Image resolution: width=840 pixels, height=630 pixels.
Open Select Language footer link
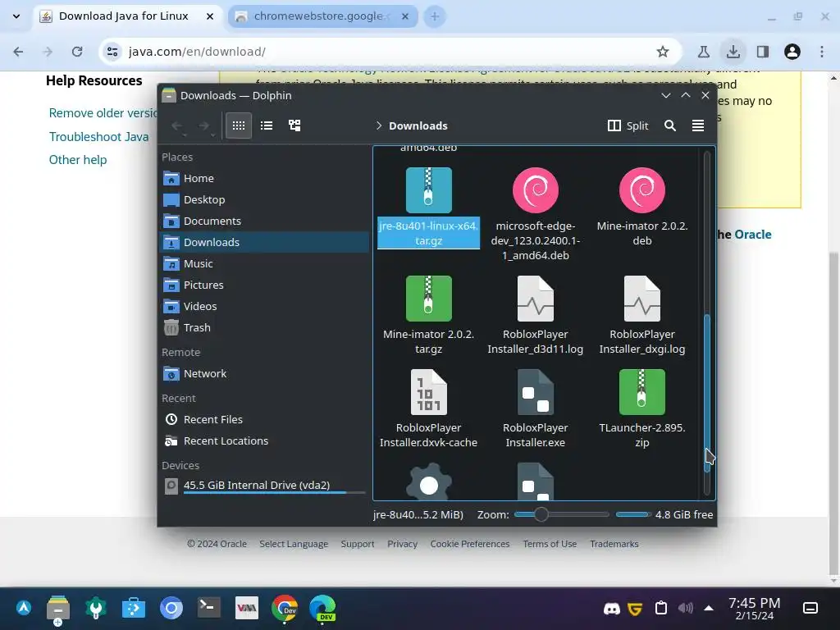294,544
